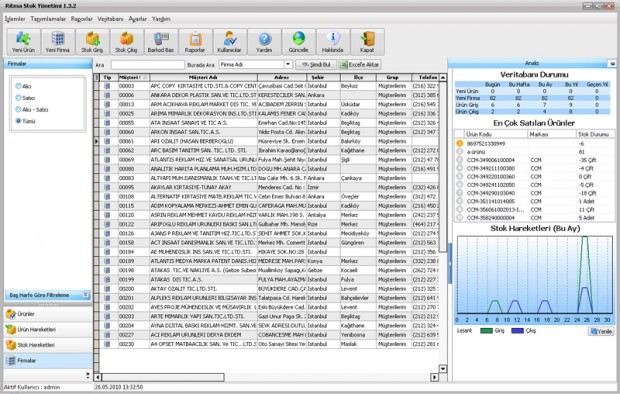The image size is (620, 394).
Task: Click the icon beside CCM-358240000004
Action: [x=459, y=218]
